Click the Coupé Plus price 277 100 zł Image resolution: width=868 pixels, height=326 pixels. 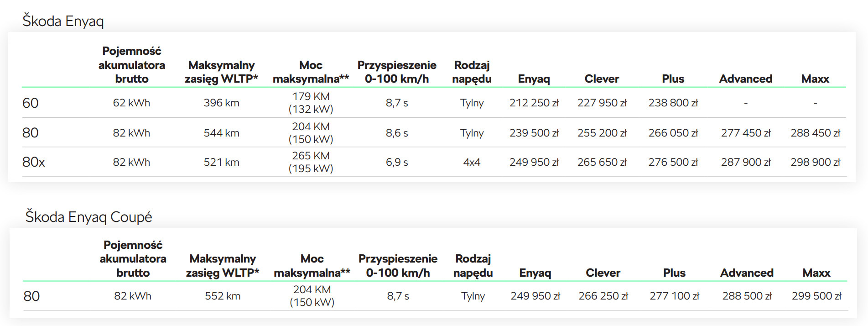(x=674, y=296)
